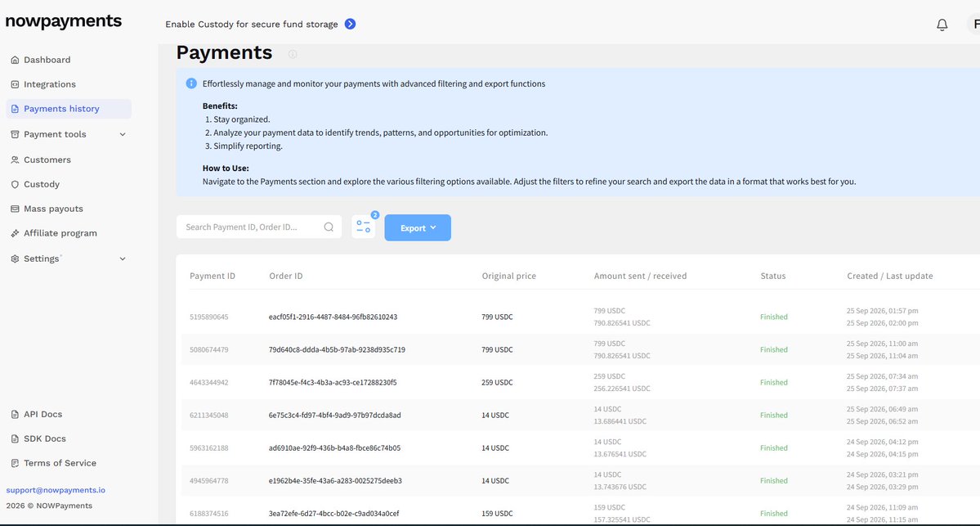Click order ID 6e75c3c4-fd97-4bf4-9ad9-97b97dcda8ad
The height and width of the screenshot is (526, 980).
[x=335, y=416]
